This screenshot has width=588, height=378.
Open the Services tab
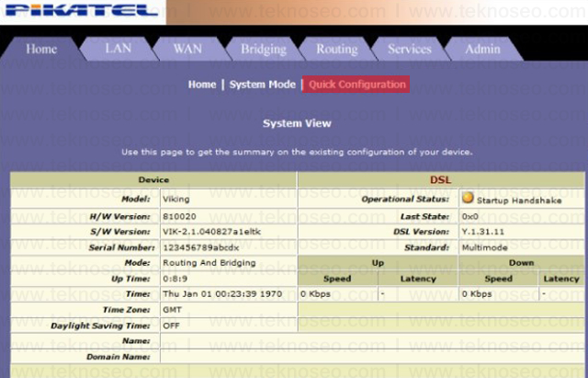coord(410,49)
